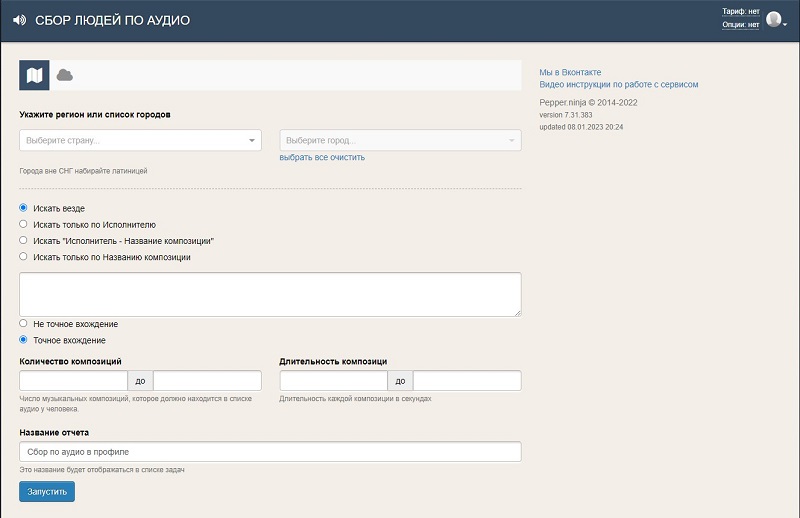This screenshot has width=800, height=518.
Task: Open the video instructions link
Action: 618,85
